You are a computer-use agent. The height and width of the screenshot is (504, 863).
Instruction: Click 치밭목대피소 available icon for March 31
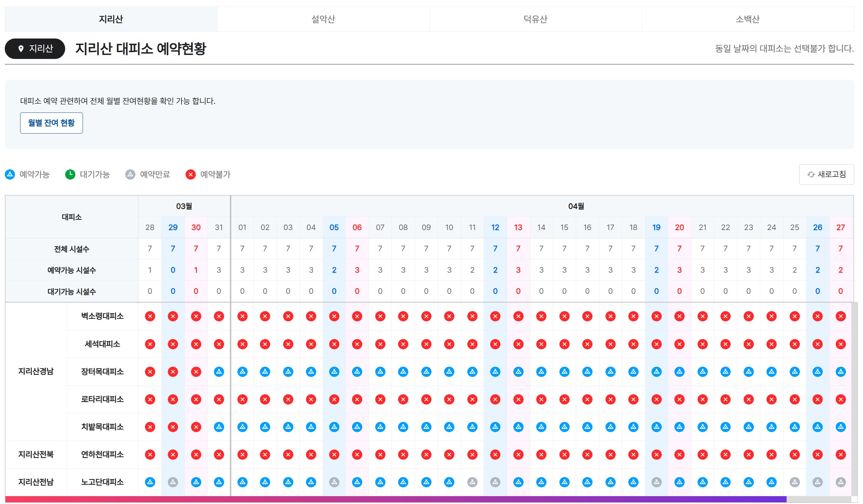(x=219, y=427)
